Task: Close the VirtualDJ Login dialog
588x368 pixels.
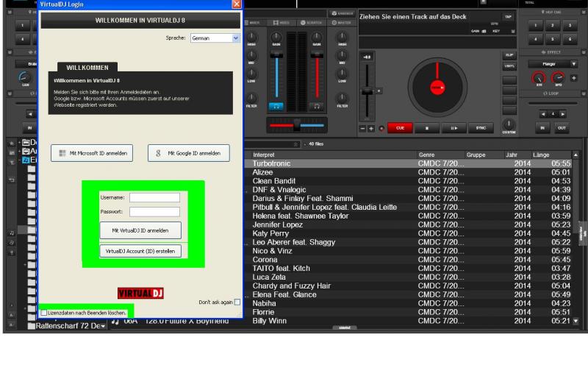Action: (237, 4)
